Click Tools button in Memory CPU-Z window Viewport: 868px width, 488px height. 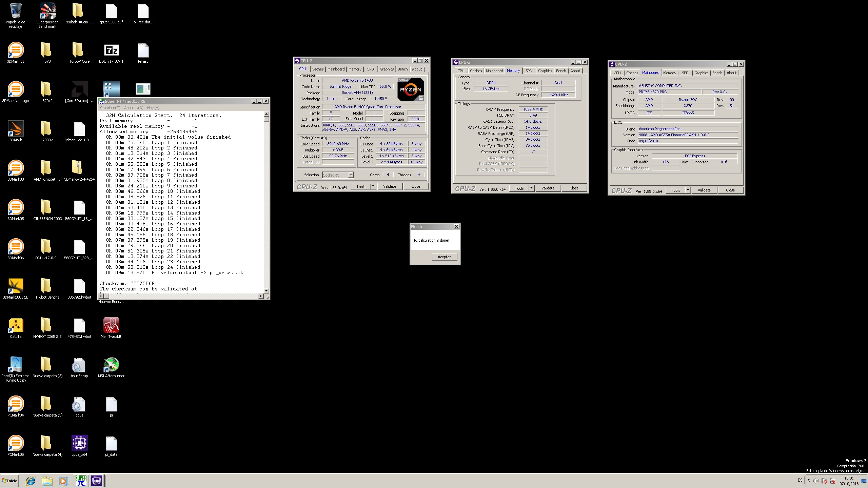click(x=519, y=188)
